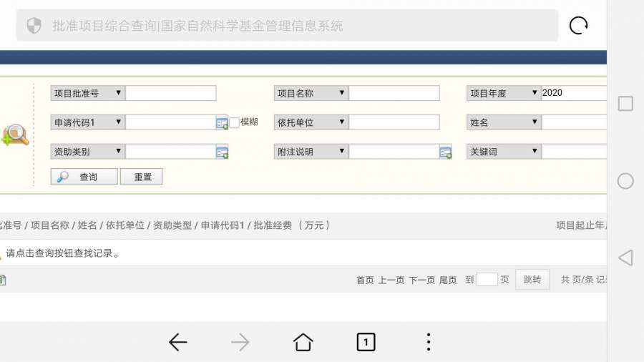Image resolution: width=644 pixels, height=362 pixels.
Task: Focus the 项目批准号 text field
Action: pyautogui.click(x=171, y=93)
